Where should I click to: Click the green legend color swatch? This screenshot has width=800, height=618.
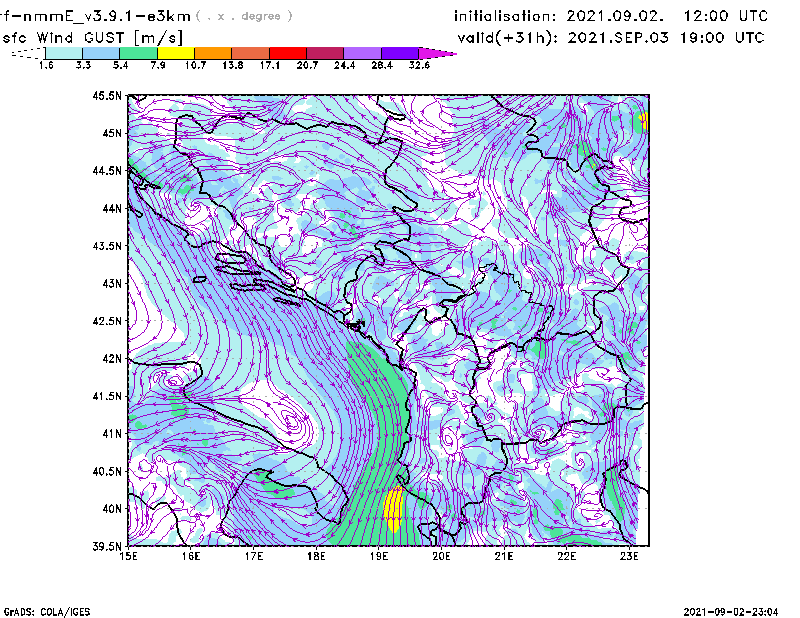[x=138, y=53]
